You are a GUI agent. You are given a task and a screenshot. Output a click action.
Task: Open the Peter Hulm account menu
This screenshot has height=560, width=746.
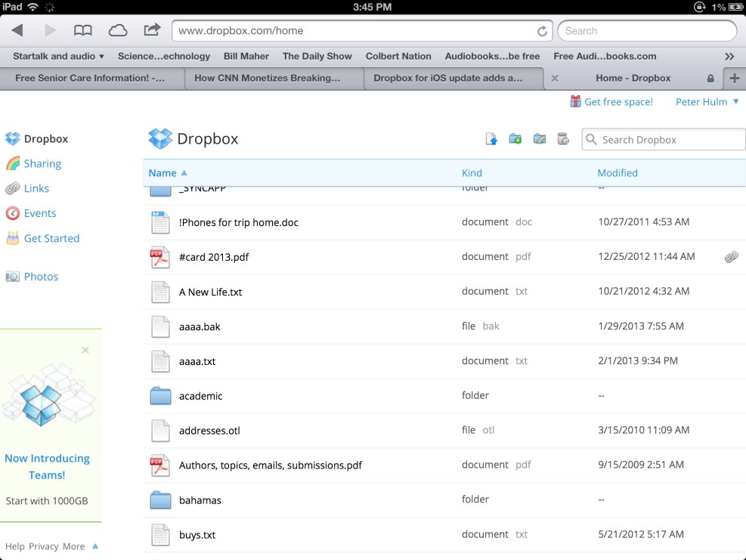click(707, 102)
